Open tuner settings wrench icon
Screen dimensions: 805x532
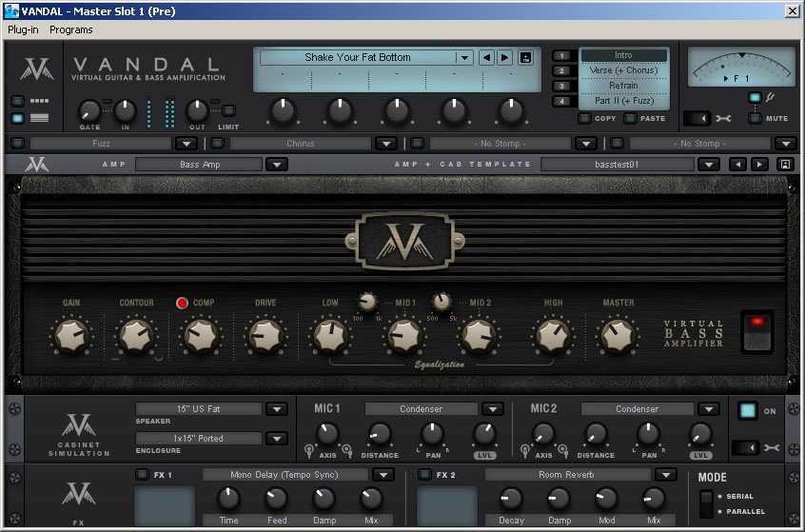coord(723,119)
